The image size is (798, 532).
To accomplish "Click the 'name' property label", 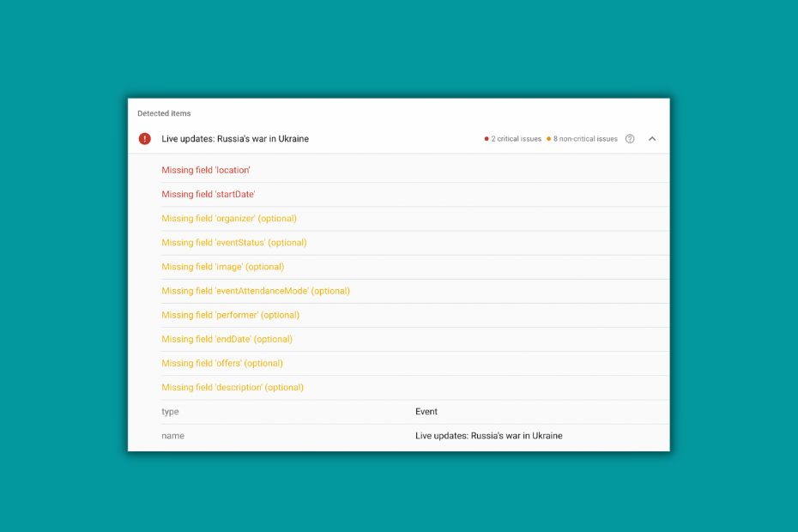I will [173, 436].
